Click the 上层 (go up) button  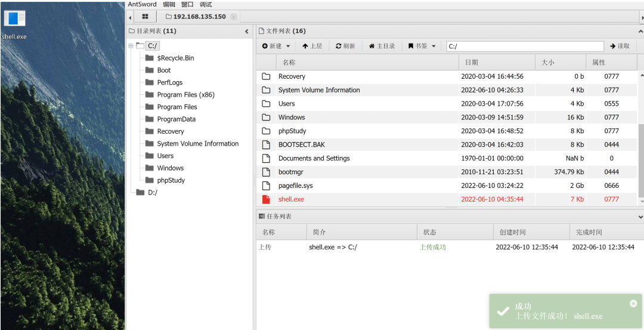(x=312, y=46)
